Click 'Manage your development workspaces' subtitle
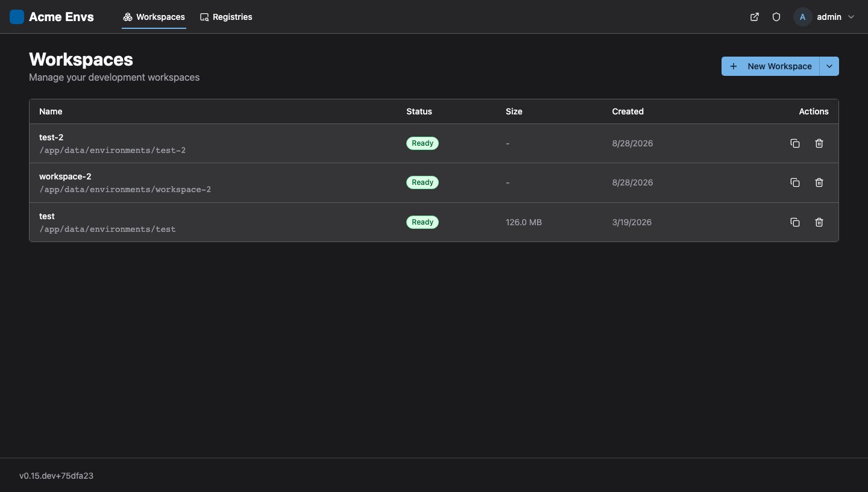 (114, 78)
